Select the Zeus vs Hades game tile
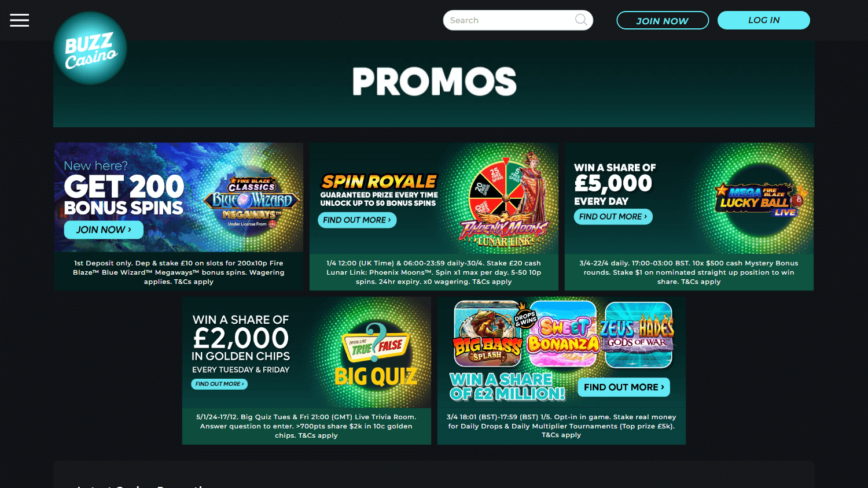The width and height of the screenshot is (868, 488). [638, 334]
